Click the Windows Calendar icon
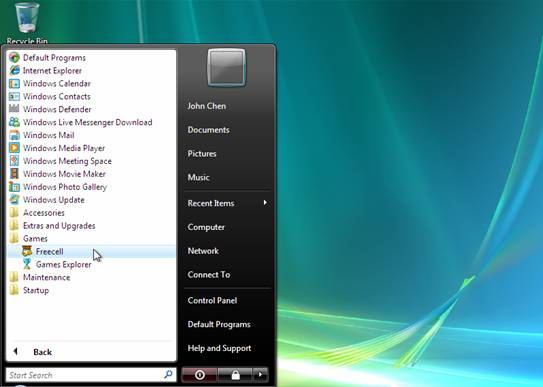 click(14, 83)
